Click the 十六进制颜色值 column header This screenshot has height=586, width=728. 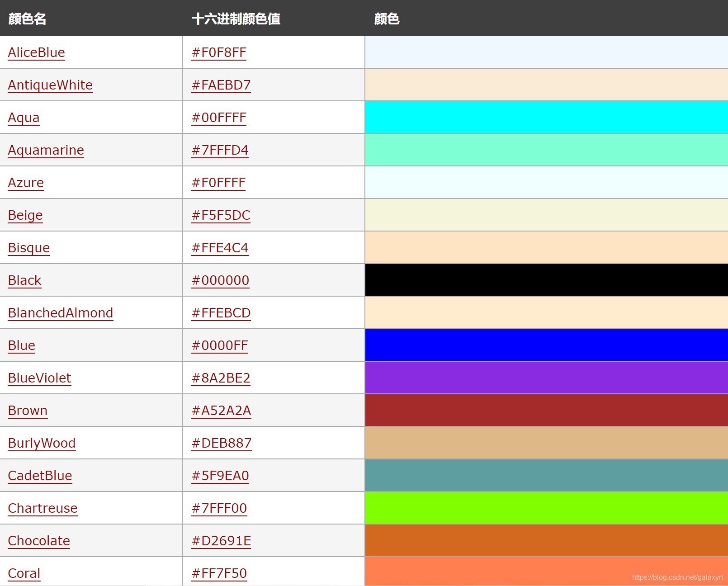[236, 19]
